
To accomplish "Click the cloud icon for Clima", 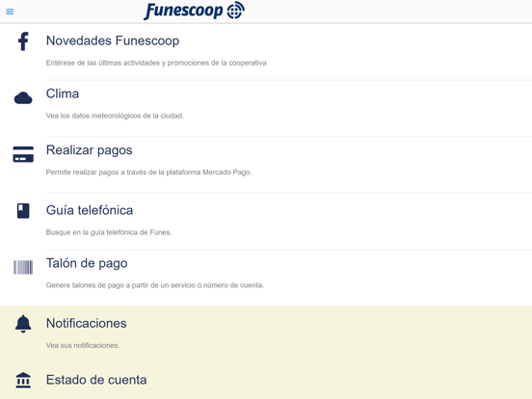I will pos(23,97).
